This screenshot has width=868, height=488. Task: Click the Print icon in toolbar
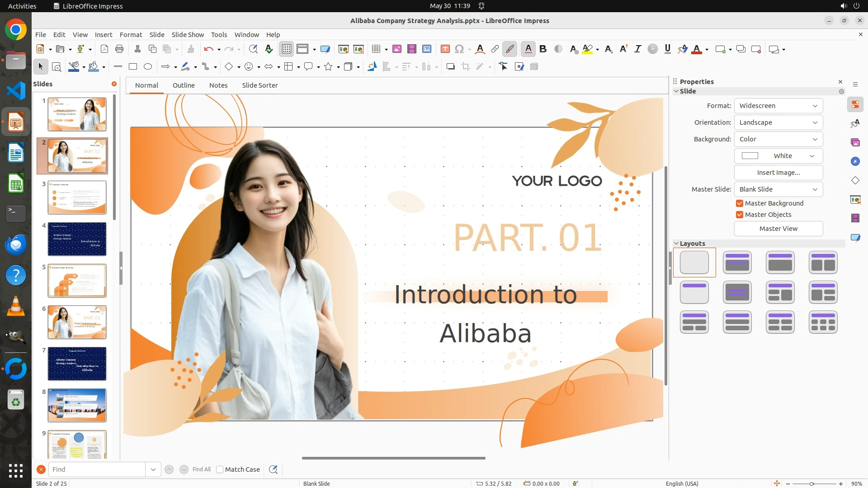119,49
